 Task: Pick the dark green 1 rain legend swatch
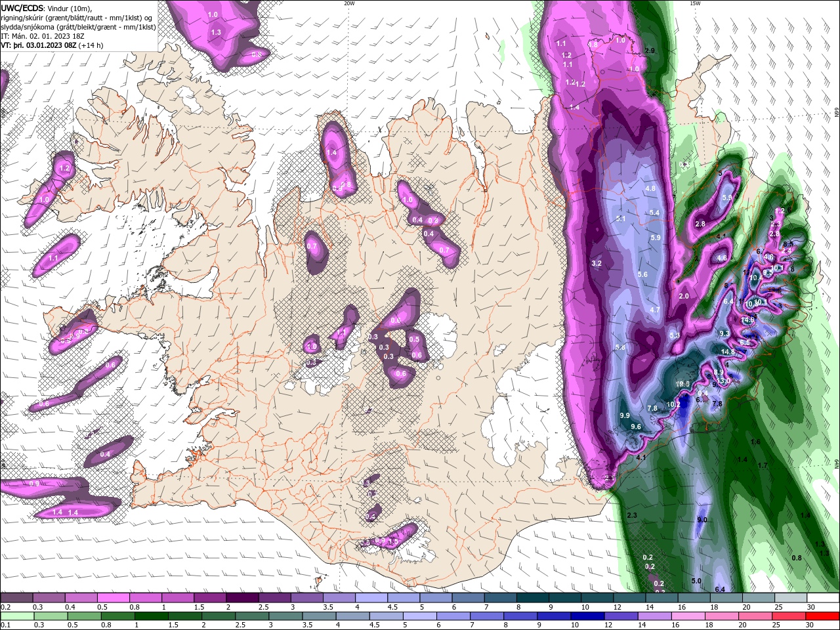click(x=150, y=616)
